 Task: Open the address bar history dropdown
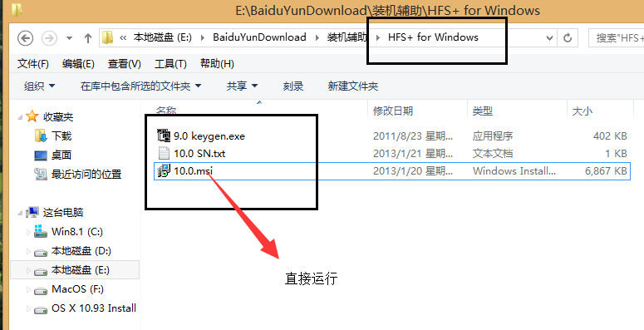point(549,38)
